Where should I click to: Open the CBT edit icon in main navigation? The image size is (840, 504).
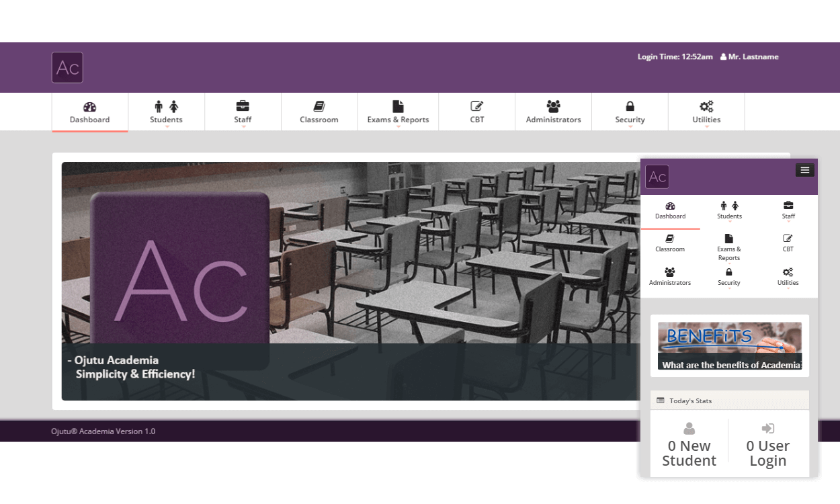(x=477, y=106)
